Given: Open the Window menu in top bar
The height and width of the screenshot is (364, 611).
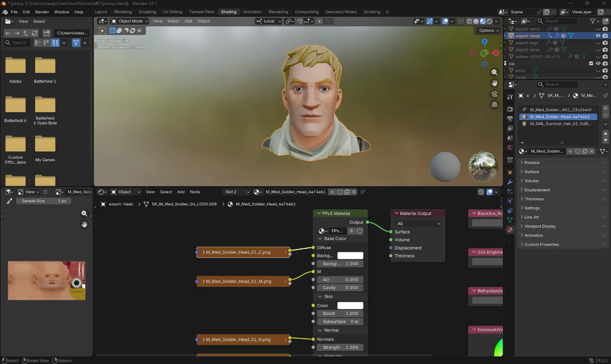Looking at the screenshot, I should 61,12.
